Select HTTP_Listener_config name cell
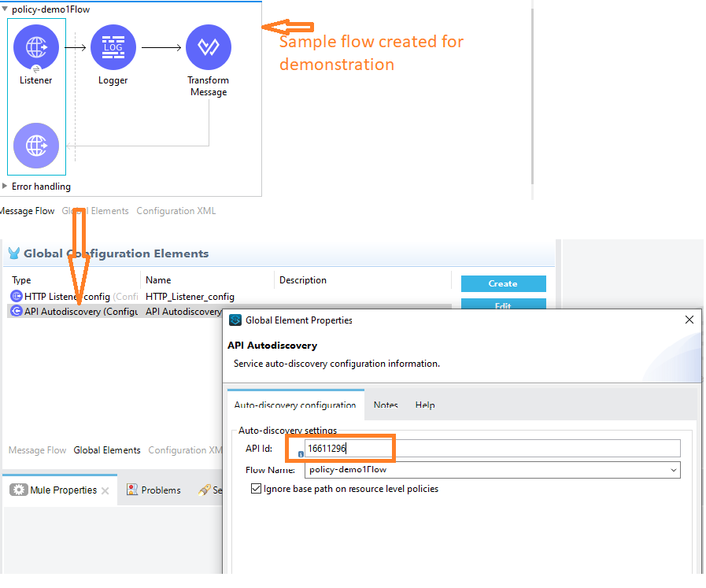This screenshot has height=588, width=706. click(x=190, y=297)
